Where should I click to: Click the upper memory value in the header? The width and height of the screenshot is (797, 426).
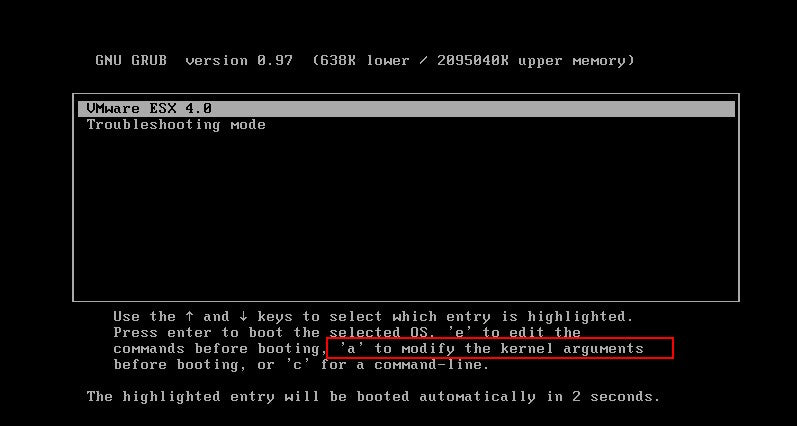(x=535, y=61)
